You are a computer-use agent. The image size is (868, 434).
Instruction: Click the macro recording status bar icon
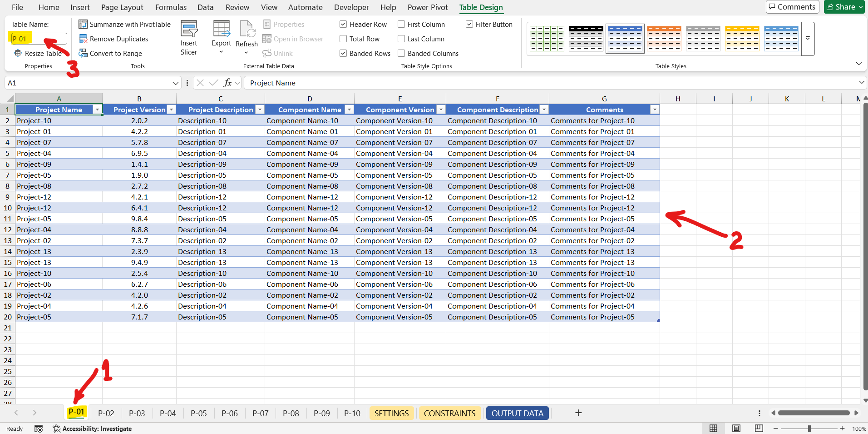(x=39, y=429)
